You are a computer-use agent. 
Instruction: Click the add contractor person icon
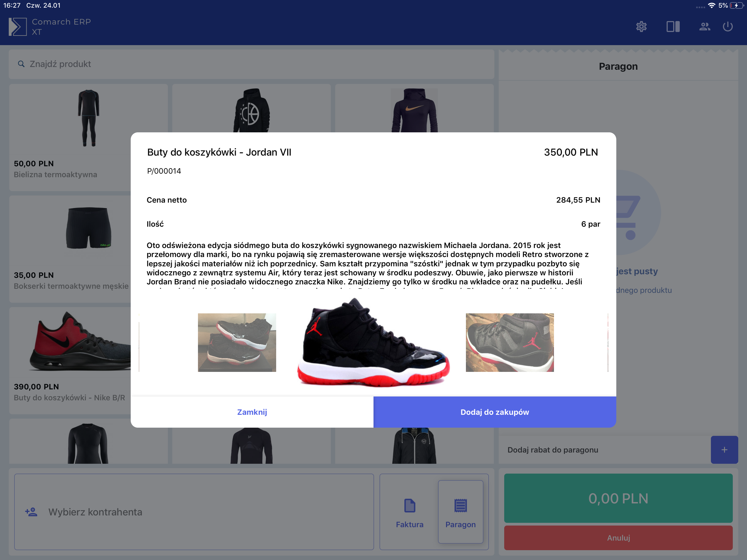coord(31,512)
